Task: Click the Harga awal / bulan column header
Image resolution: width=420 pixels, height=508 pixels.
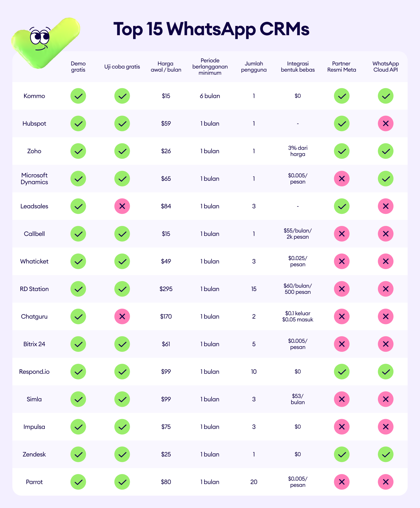Action: point(166,67)
